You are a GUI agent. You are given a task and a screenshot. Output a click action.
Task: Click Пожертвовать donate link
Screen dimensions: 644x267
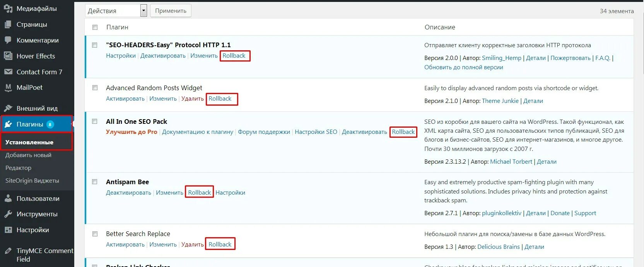click(571, 58)
